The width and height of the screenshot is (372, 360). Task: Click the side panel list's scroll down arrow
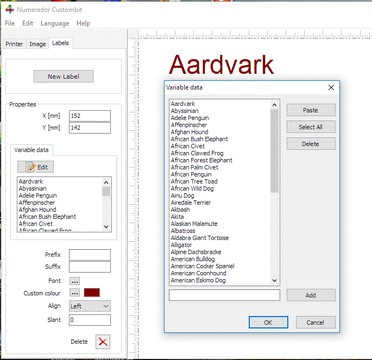click(106, 227)
